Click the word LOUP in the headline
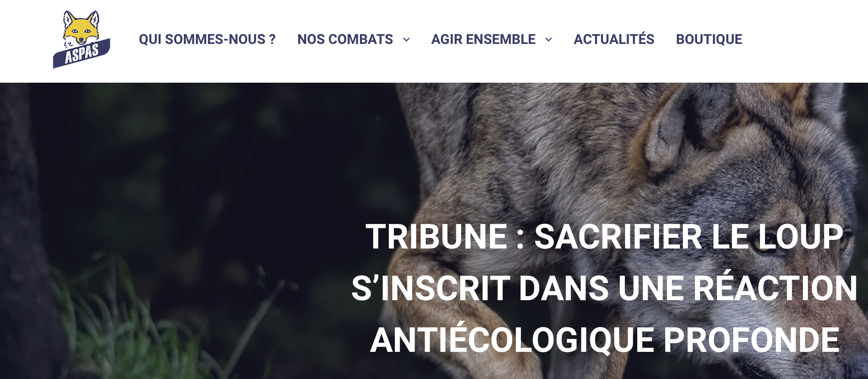 (x=800, y=236)
